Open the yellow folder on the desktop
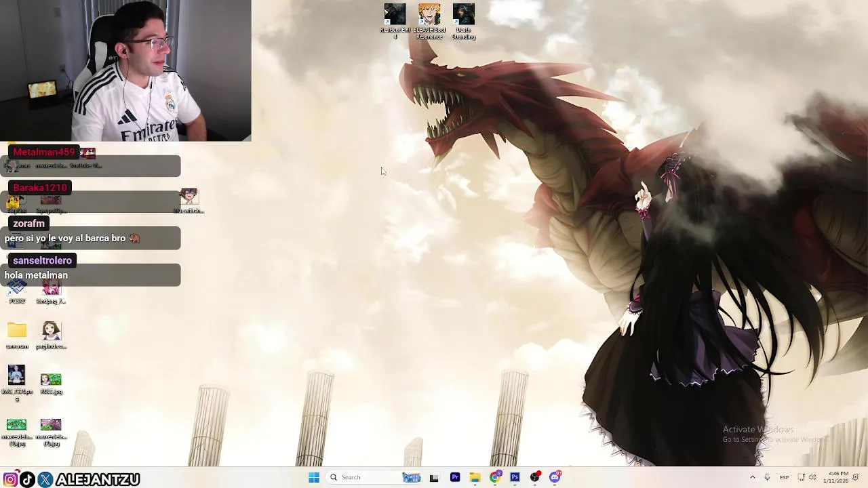Image resolution: width=868 pixels, height=488 pixels. (x=17, y=335)
